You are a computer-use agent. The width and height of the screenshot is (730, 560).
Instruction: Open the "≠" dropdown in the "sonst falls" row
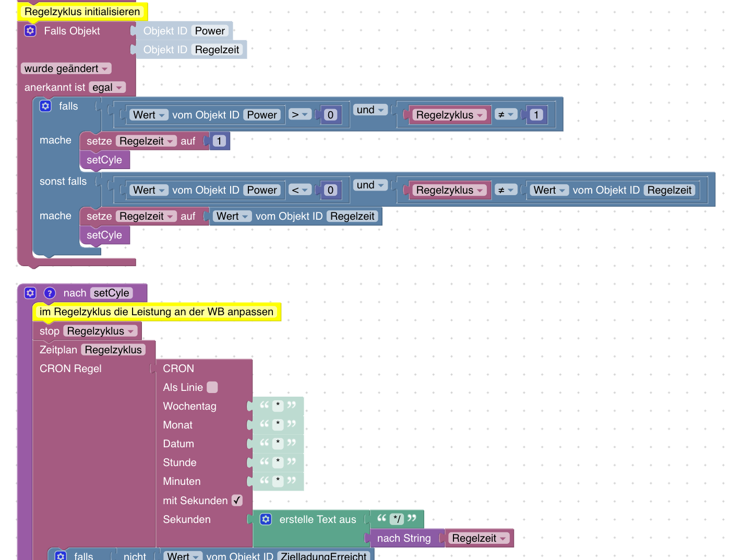tap(506, 190)
